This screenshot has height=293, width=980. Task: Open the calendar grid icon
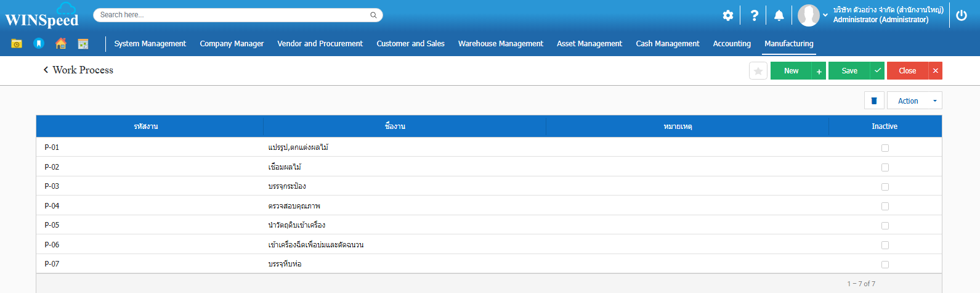83,44
